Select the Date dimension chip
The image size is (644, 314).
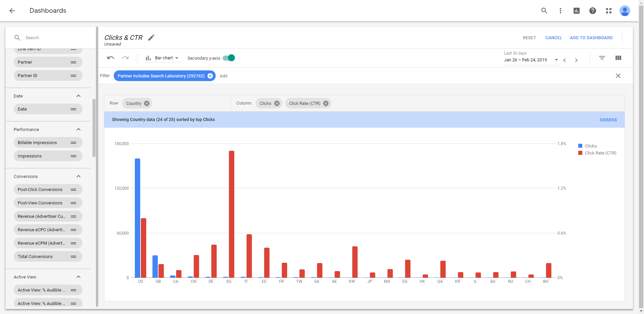coord(48,109)
